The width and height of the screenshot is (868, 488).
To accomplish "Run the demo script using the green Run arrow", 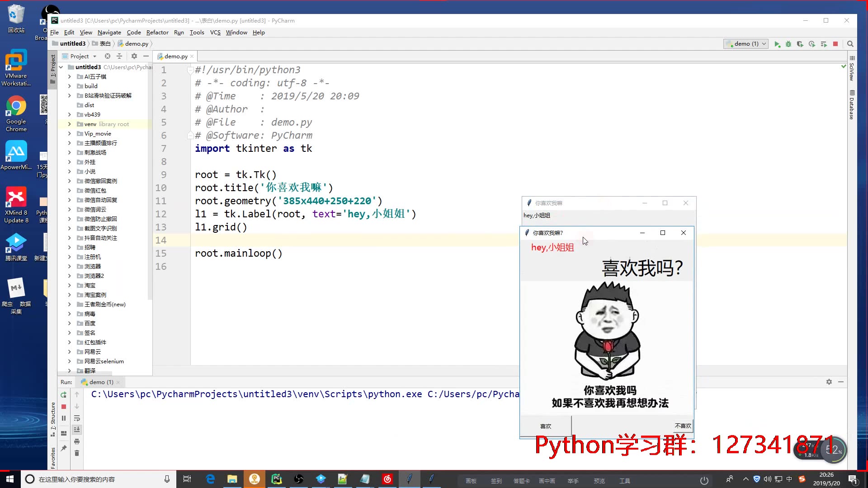I will [x=777, y=44].
